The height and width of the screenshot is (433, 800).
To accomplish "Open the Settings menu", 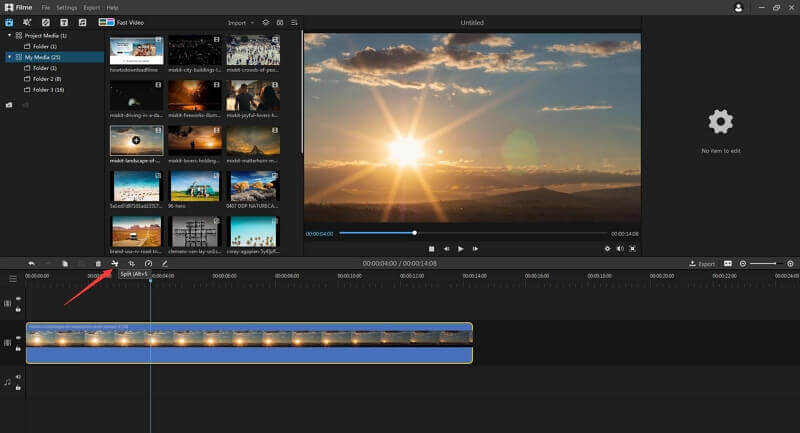I will pyautogui.click(x=66, y=8).
